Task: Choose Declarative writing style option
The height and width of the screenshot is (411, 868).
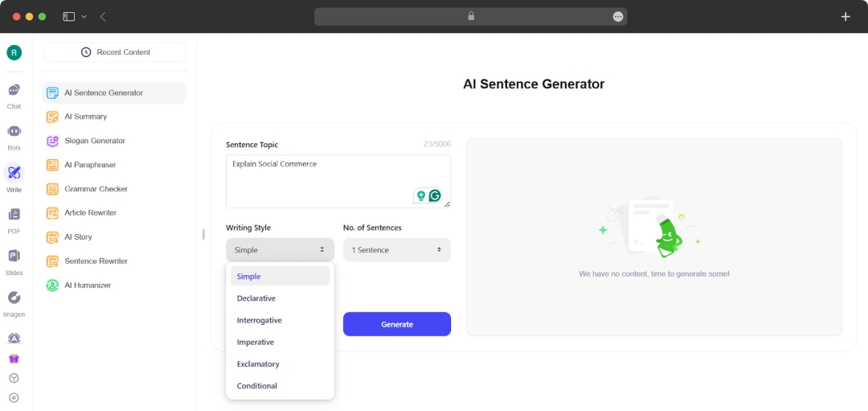Action: tap(280, 298)
